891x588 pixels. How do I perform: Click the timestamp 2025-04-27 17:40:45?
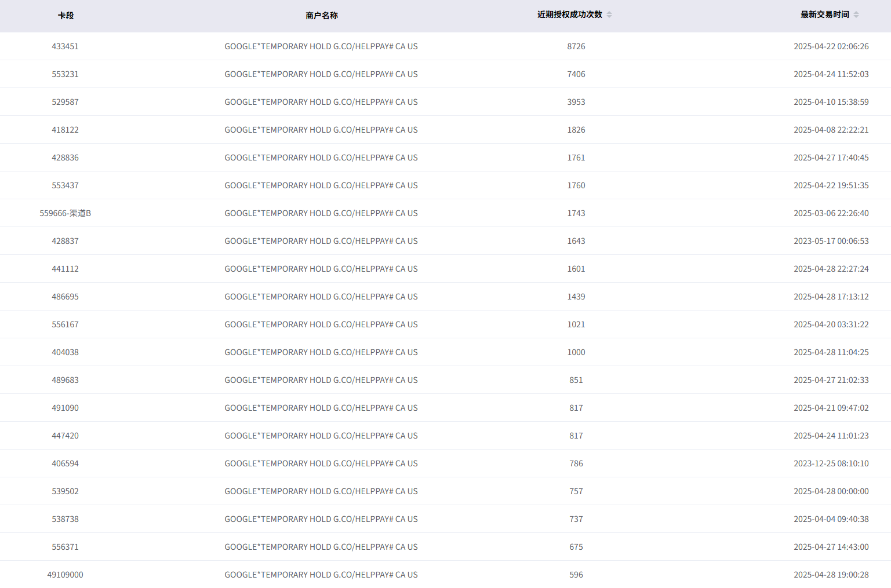point(831,158)
